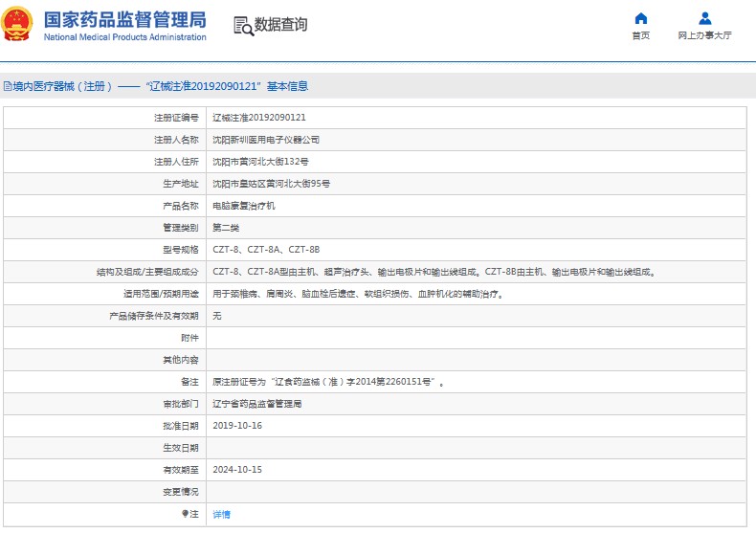This screenshot has width=756, height=533.
Task: Click the 数据查询 heading text
Action: (280, 24)
